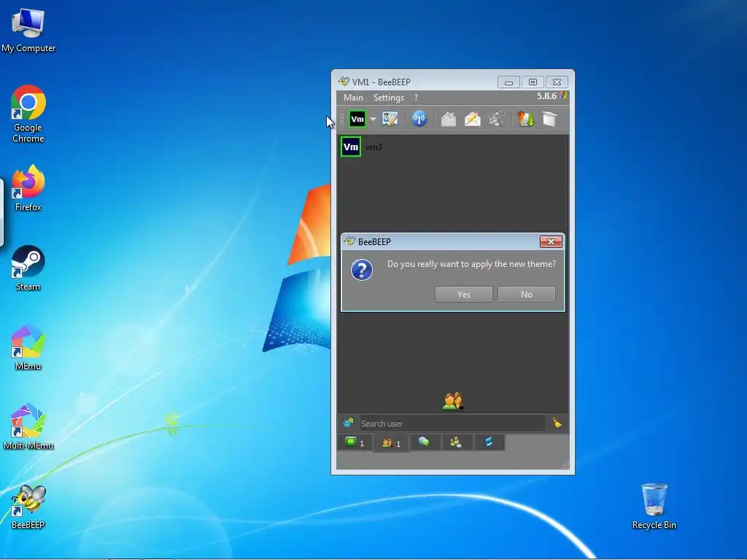Click the bee icon in the dialog title bar
The height and width of the screenshot is (560, 747).
click(349, 241)
